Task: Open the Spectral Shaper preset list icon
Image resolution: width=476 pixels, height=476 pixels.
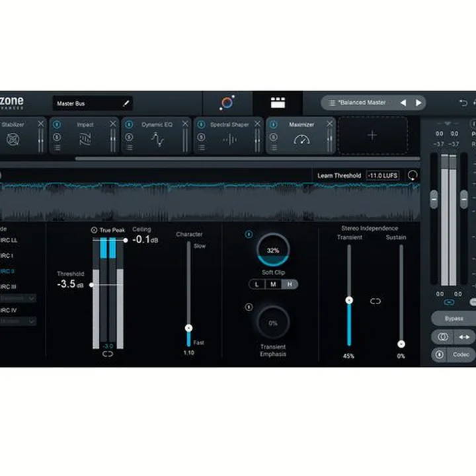Action: coord(202,147)
